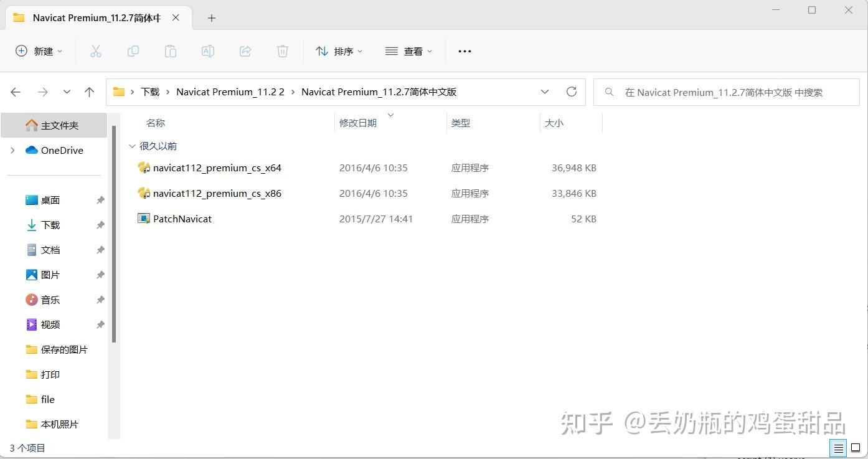
Task: Open OneDrive in the sidebar
Action: pyautogui.click(x=54, y=150)
